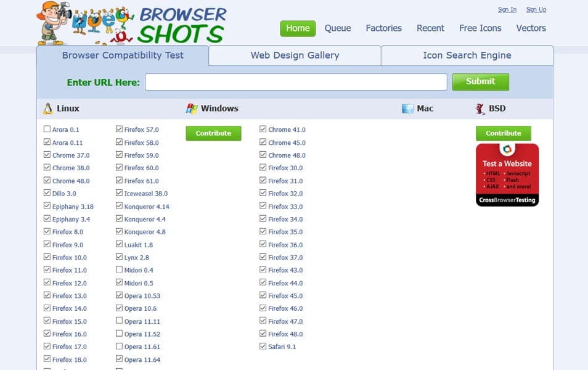Viewport: 588px width, 370px height.
Task: Uncheck the Midori 0.5 checkbox
Action: pos(119,282)
